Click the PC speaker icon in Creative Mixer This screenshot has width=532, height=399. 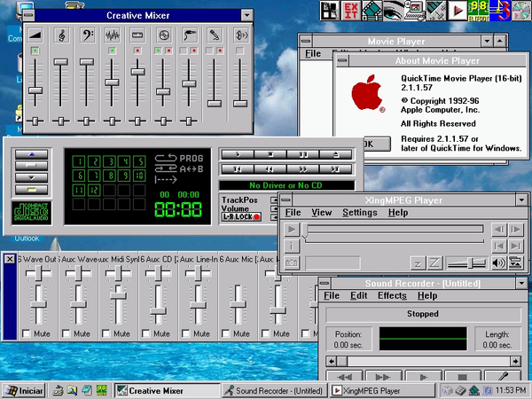coord(240,35)
